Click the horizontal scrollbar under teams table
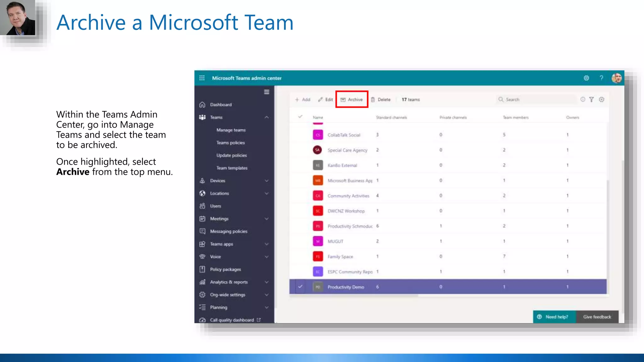 click(x=354, y=296)
